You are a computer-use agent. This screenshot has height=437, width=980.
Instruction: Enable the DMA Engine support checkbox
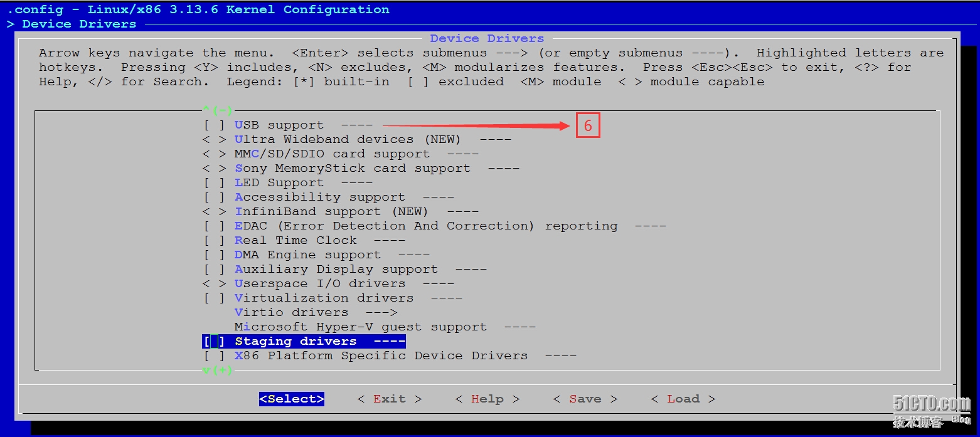(214, 255)
